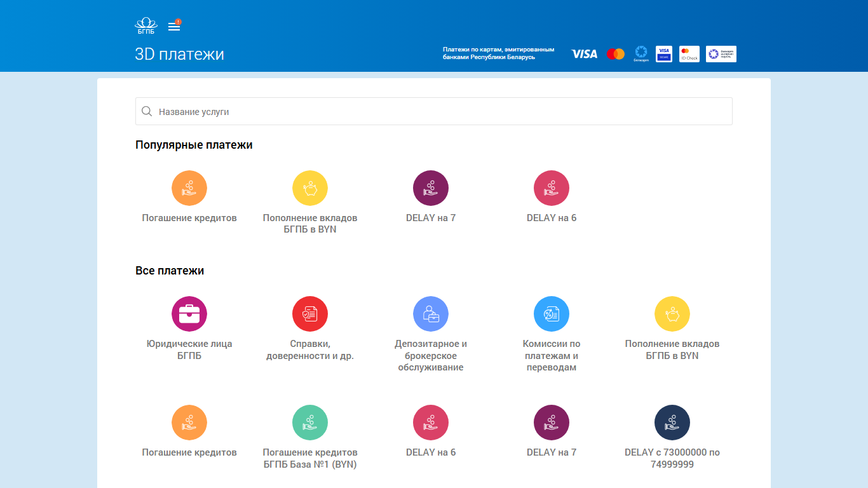Open Комиссии по платежам и переводам icon
This screenshot has width=868, height=488.
point(552,314)
